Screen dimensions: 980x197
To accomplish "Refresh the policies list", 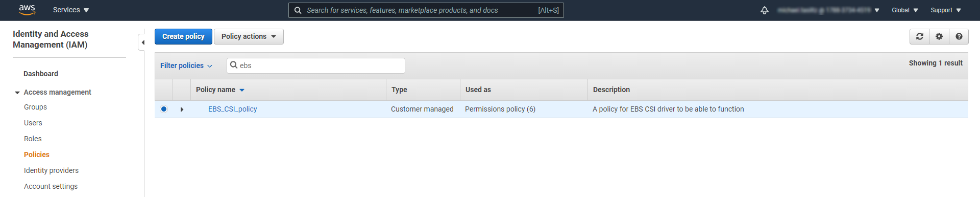I will [x=919, y=36].
